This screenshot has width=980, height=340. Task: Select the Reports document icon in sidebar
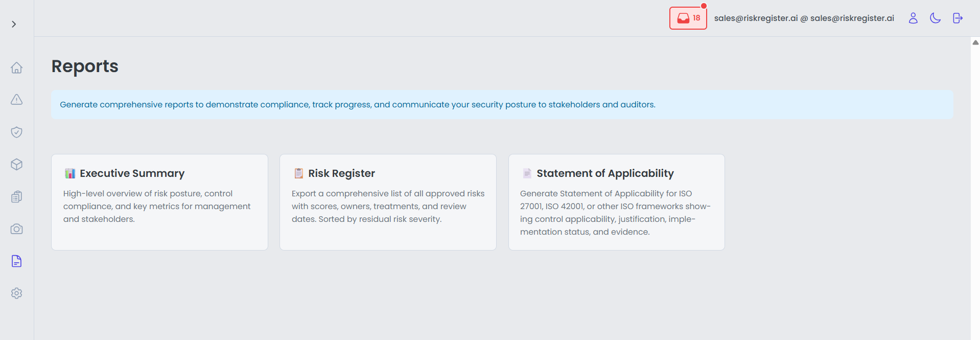pos(17,261)
